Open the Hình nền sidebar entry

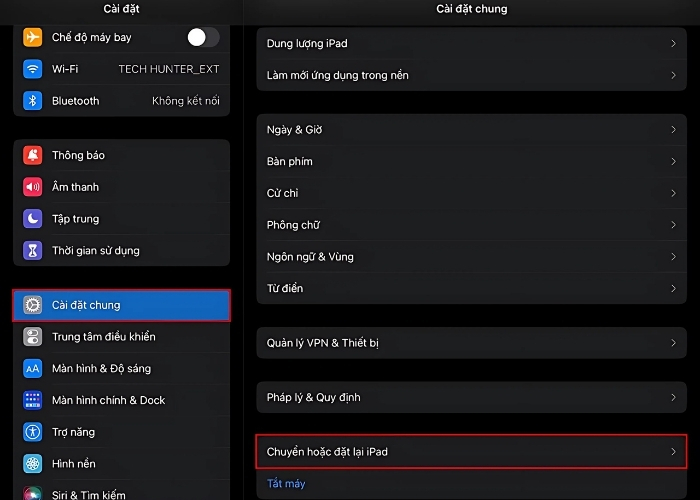tap(74, 464)
